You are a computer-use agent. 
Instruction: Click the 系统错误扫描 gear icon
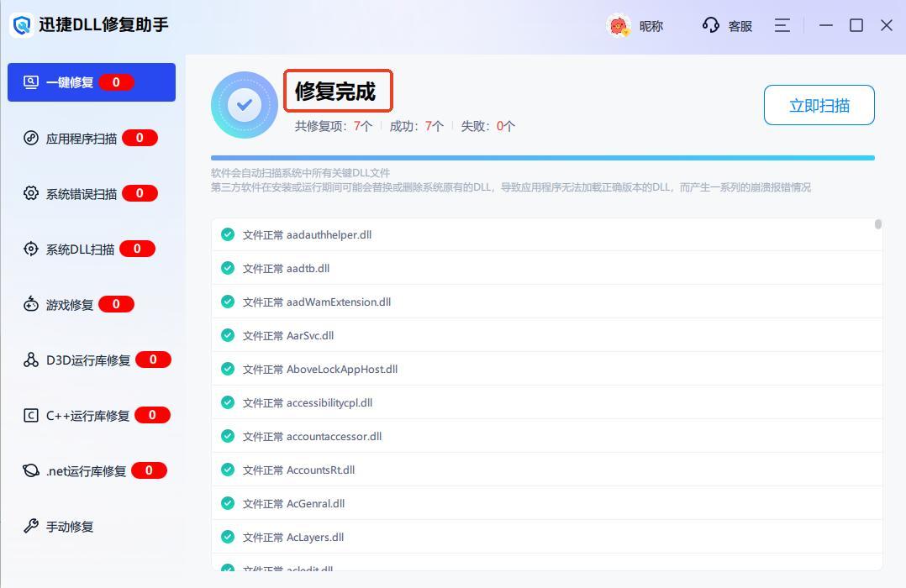[31, 193]
